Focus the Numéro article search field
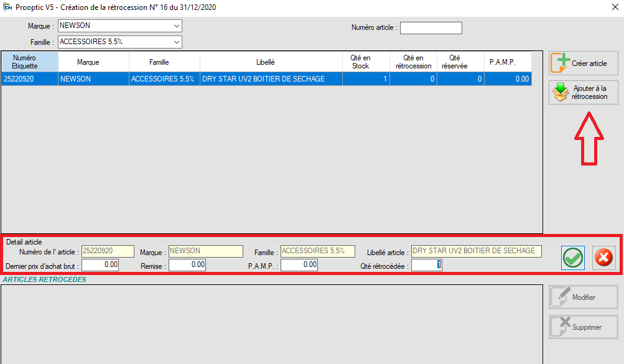The height and width of the screenshot is (364, 624). (431, 28)
